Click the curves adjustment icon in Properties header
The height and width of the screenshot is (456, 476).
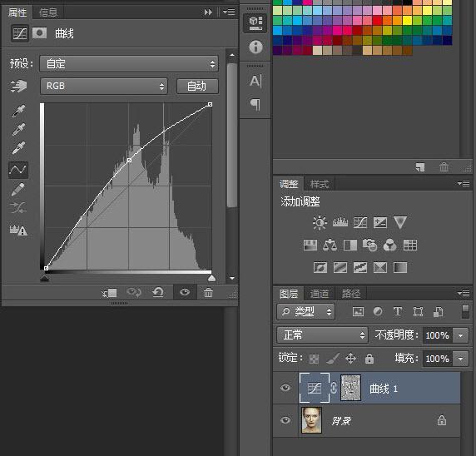(x=20, y=33)
